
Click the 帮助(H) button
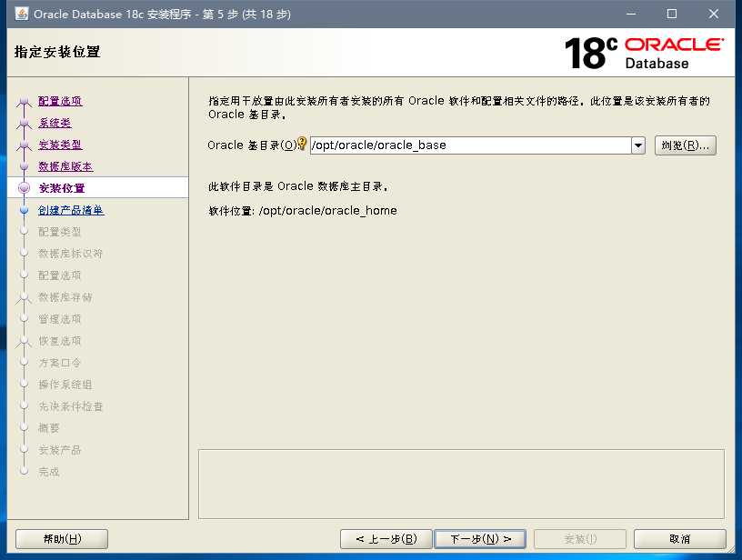tap(62, 539)
